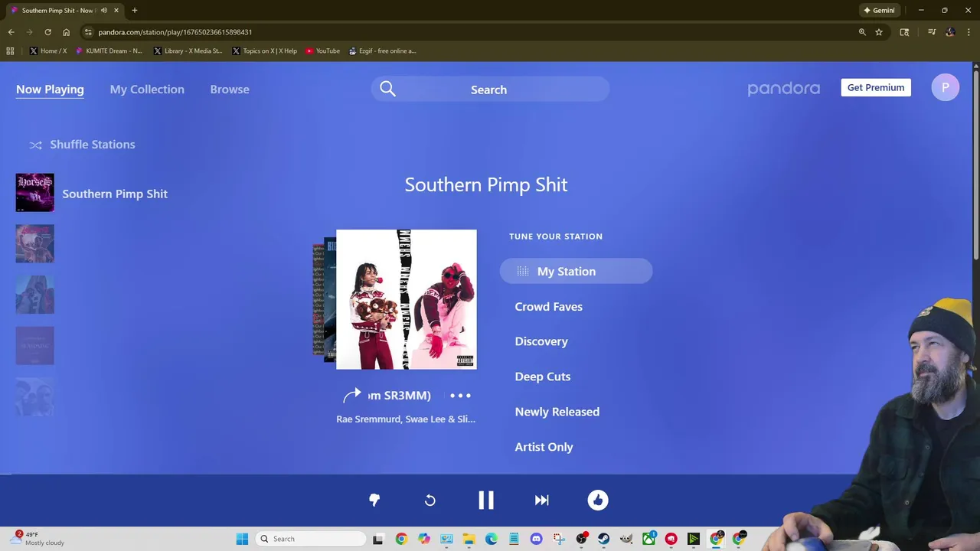Viewport: 980px width, 551px height.
Task: Open Chrome's three-dot menu
Action: (969, 32)
